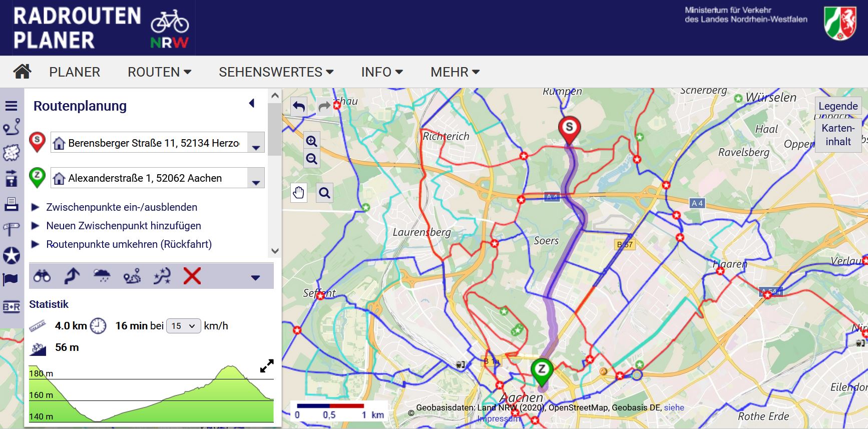The height and width of the screenshot is (429, 868).
Task: Expand Zwischenpunkte ein-/ausblenden
Action: tap(122, 207)
